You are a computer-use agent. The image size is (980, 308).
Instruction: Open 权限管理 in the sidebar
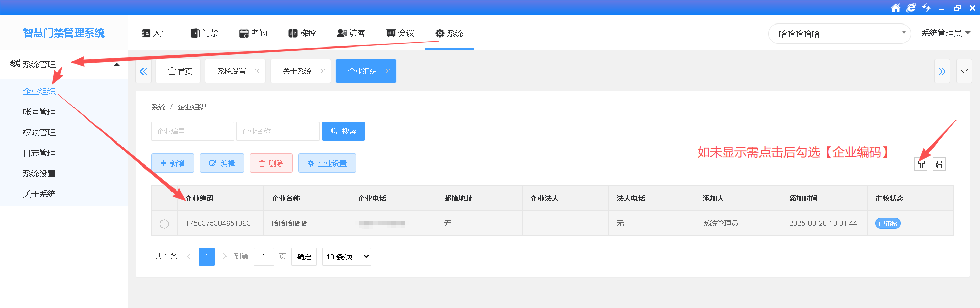point(39,132)
